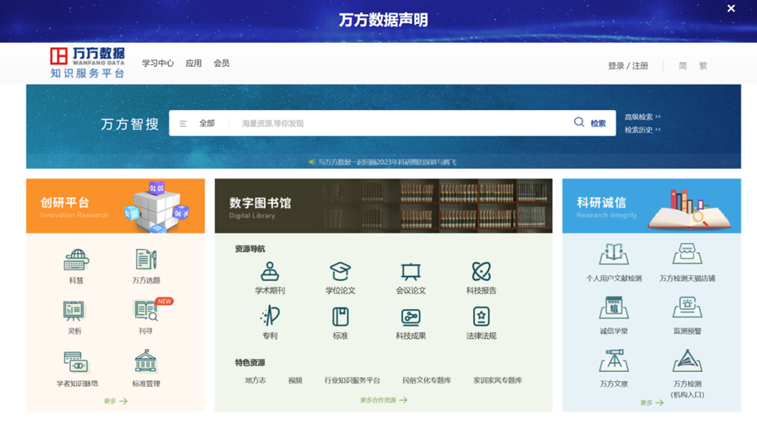Image resolution: width=757 pixels, height=429 pixels.
Task: Select the 学位论文 graduation cap icon
Action: (340, 272)
